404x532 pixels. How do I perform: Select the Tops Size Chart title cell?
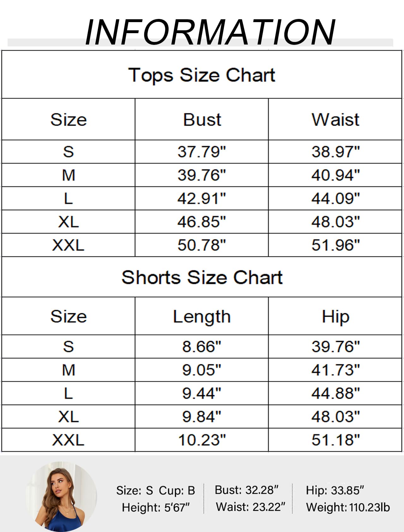tap(202, 75)
